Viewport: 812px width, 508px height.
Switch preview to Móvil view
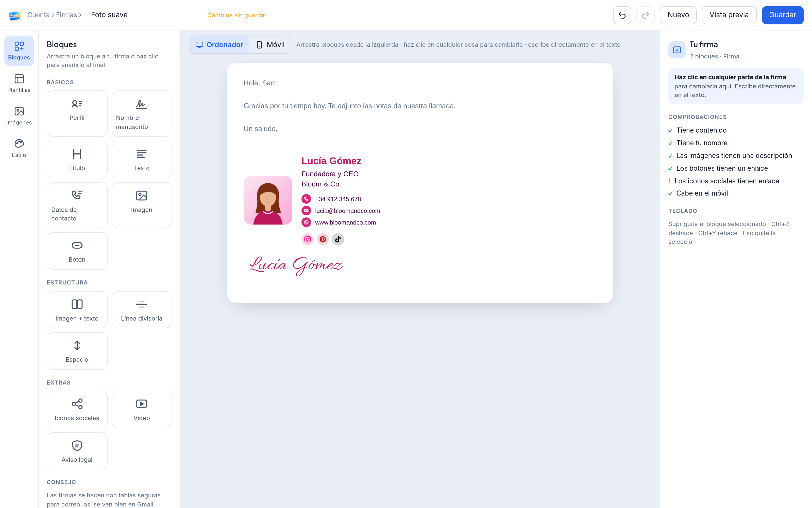pyautogui.click(x=270, y=45)
